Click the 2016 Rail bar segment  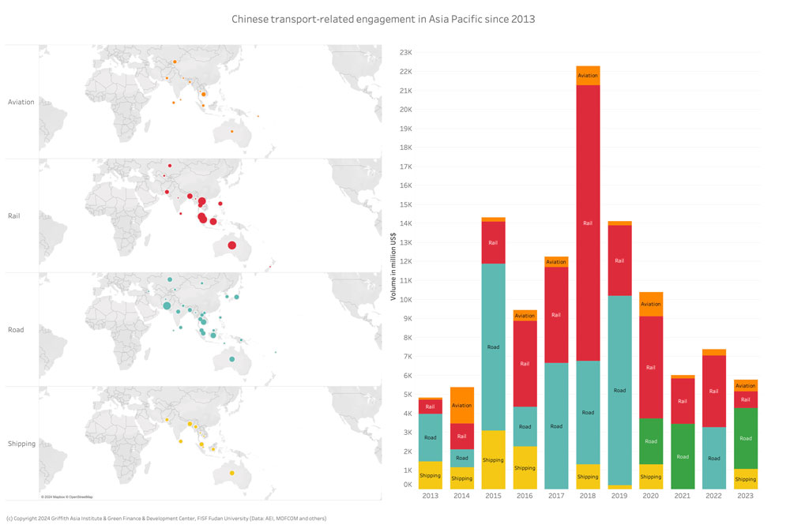pyautogui.click(x=525, y=364)
